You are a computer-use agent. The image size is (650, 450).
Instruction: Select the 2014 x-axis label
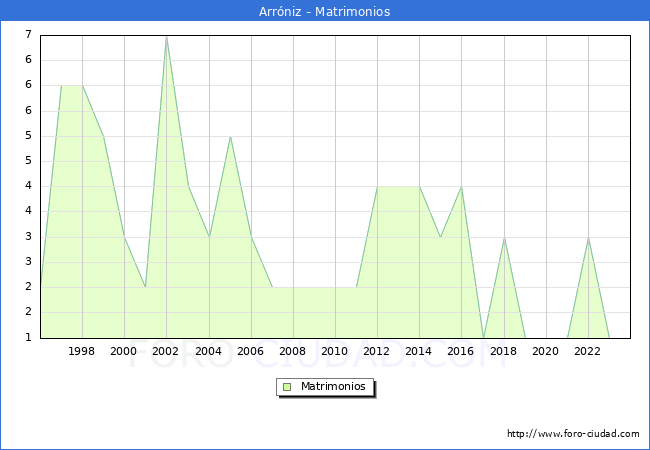[x=419, y=351]
